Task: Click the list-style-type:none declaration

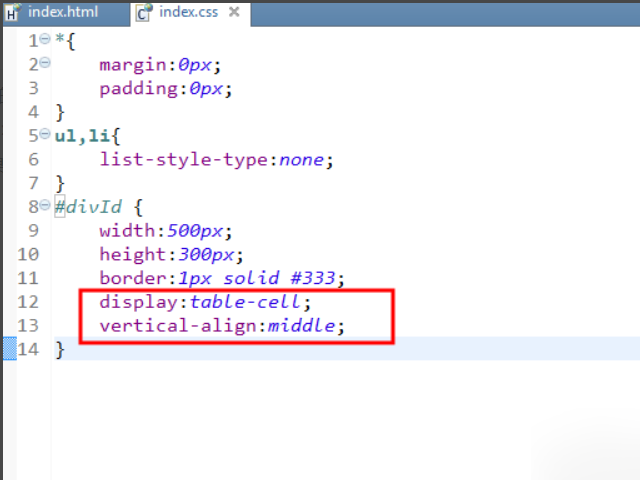Action: [216, 160]
